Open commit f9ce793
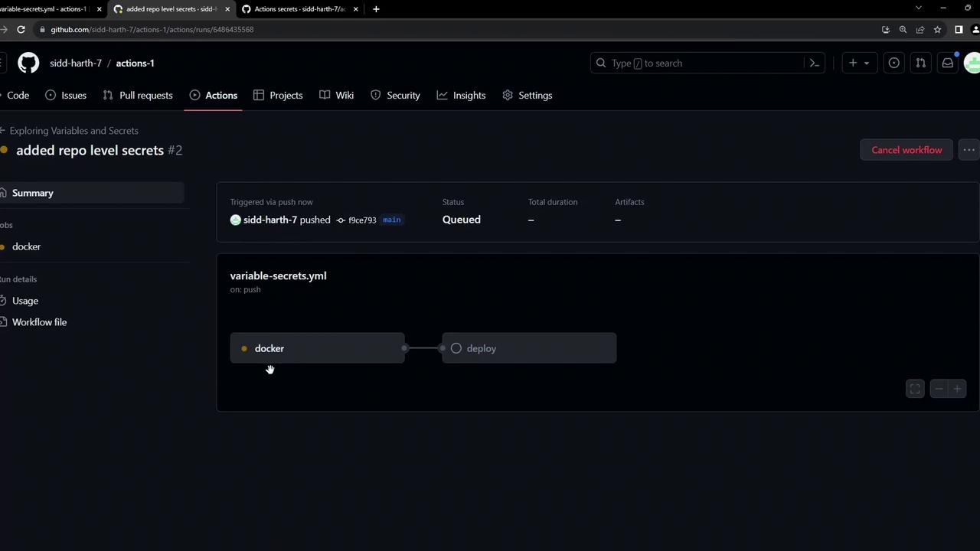The width and height of the screenshot is (980, 551). tap(362, 220)
